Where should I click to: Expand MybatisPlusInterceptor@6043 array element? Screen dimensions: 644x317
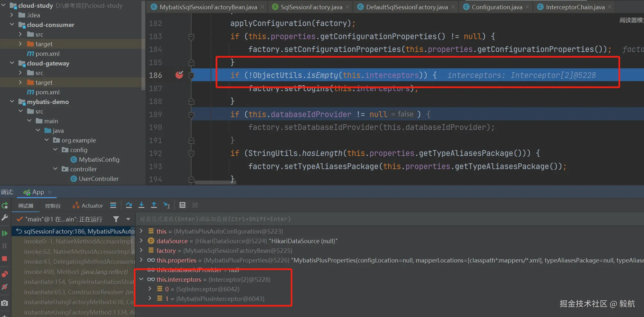(150, 298)
